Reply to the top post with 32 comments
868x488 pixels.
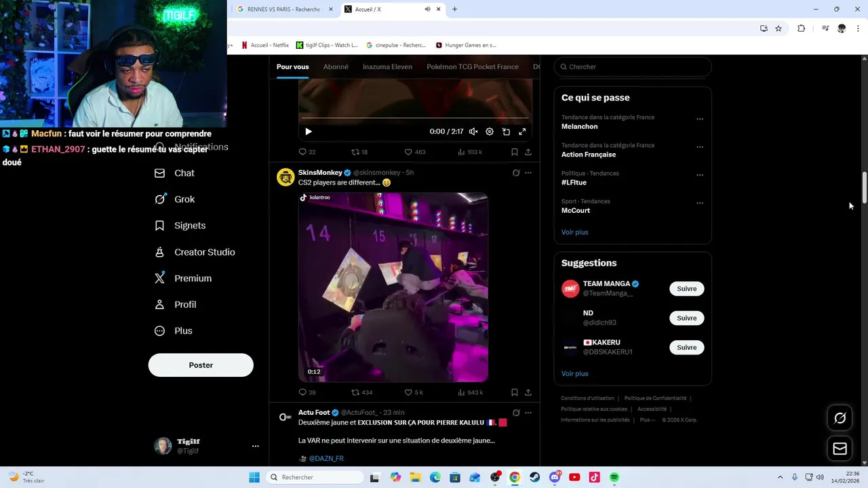307,152
